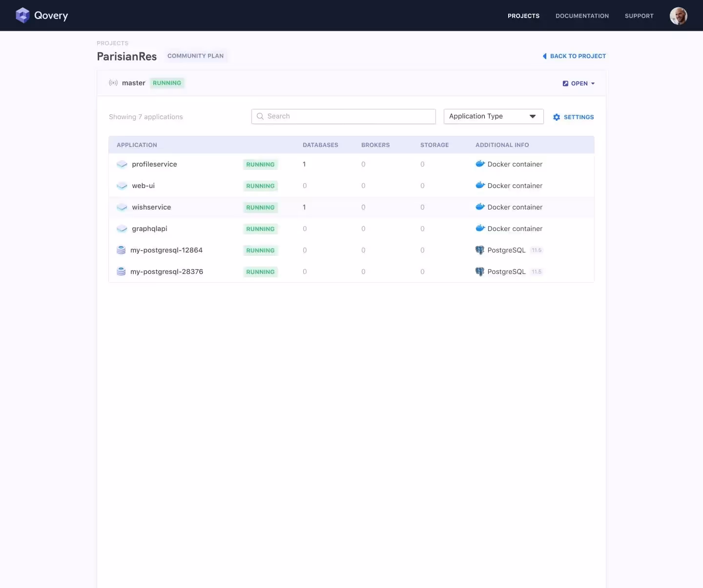Click the PostgreSQL elephant icon for my-postgresql-12864
The width and height of the screenshot is (703, 588).
tap(479, 250)
